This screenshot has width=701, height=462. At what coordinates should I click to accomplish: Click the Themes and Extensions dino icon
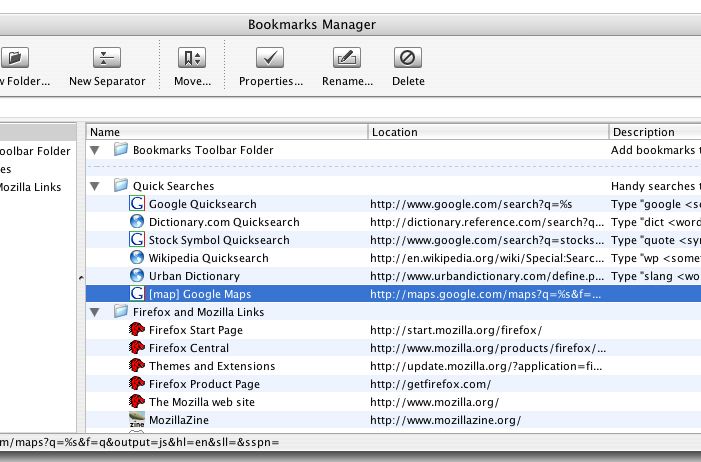[137, 365]
